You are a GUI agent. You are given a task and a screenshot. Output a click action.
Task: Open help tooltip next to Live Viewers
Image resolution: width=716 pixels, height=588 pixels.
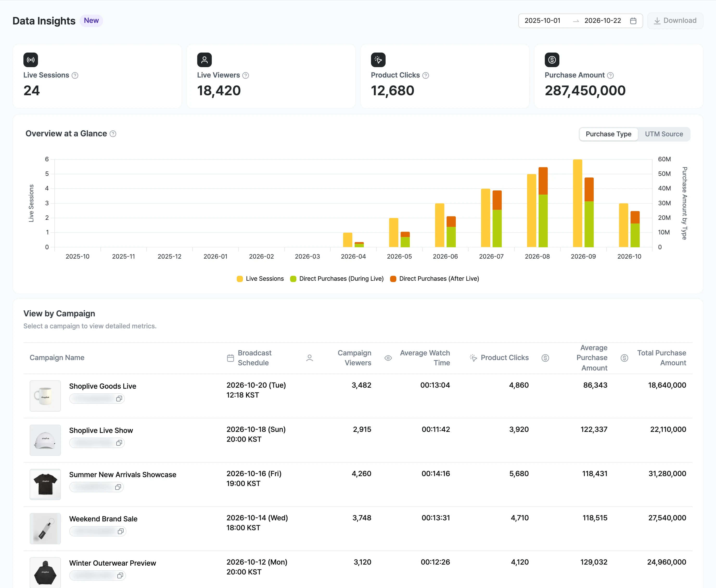click(x=246, y=75)
